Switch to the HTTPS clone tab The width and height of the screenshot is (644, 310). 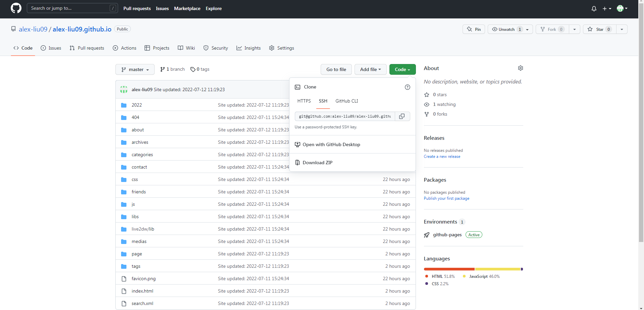coord(304,101)
